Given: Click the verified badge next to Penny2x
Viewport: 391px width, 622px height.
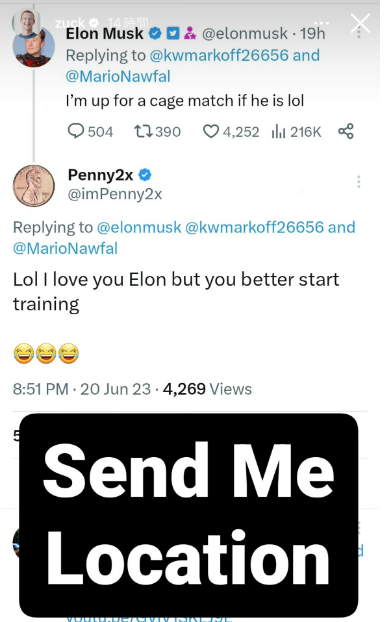Looking at the screenshot, I should coord(145,175).
